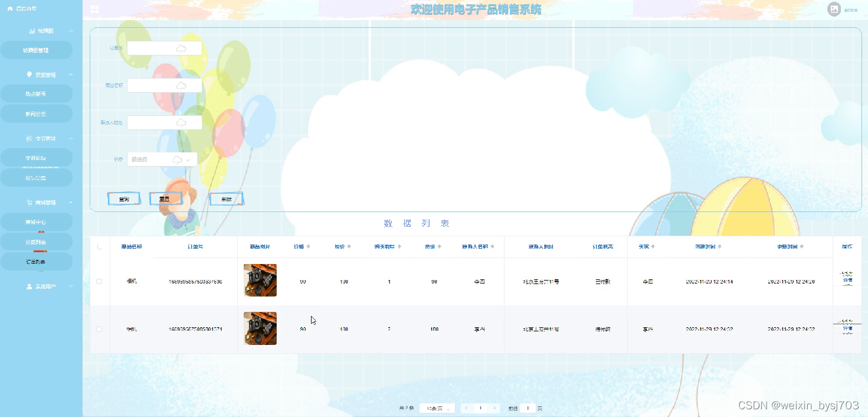Click the grid menu icon in top bar
The height and width of the screenshot is (417, 868).
click(95, 9)
